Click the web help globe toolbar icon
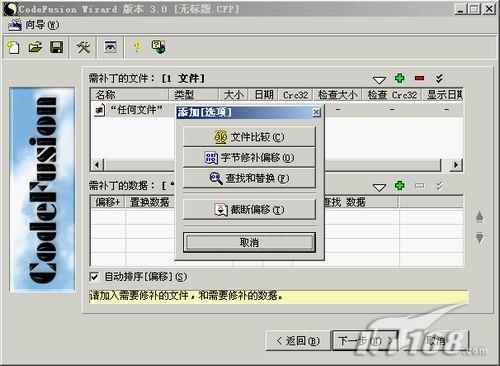The image size is (500, 366). pos(158,47)
